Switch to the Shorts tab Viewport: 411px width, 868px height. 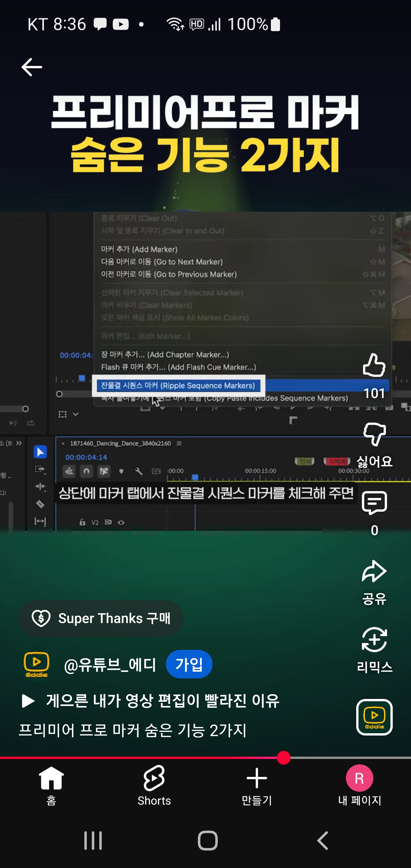pyautogui.click(x=154, y=786)
